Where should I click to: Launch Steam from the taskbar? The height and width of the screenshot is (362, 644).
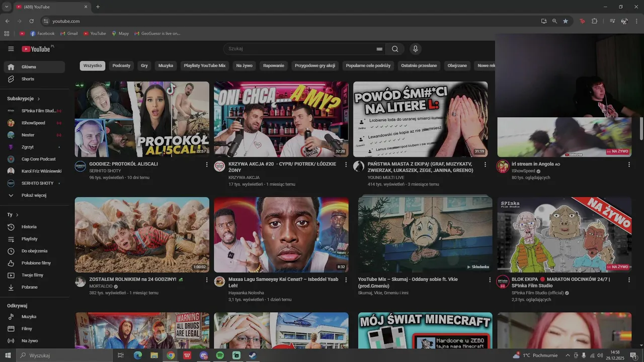[253, 355]
